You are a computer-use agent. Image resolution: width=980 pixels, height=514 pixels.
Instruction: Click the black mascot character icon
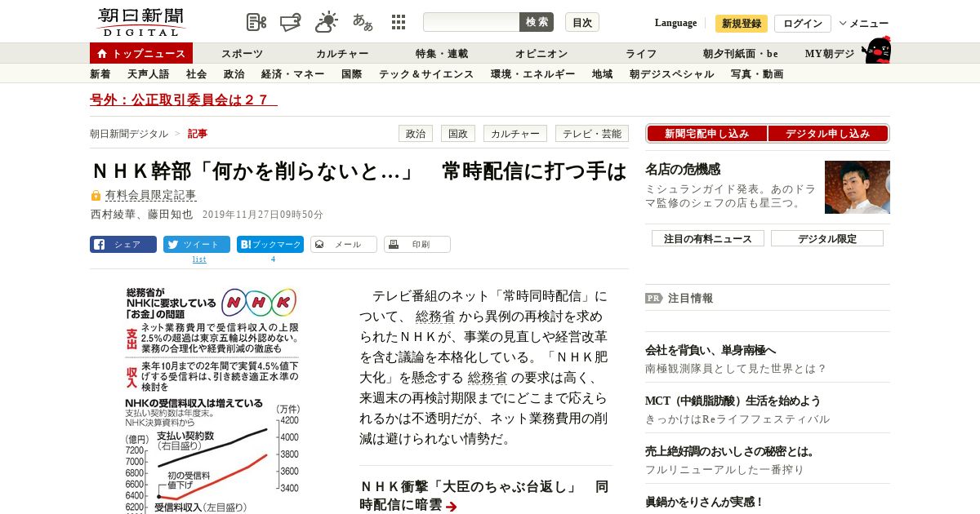pyautogui.click(x=876, y=50)
